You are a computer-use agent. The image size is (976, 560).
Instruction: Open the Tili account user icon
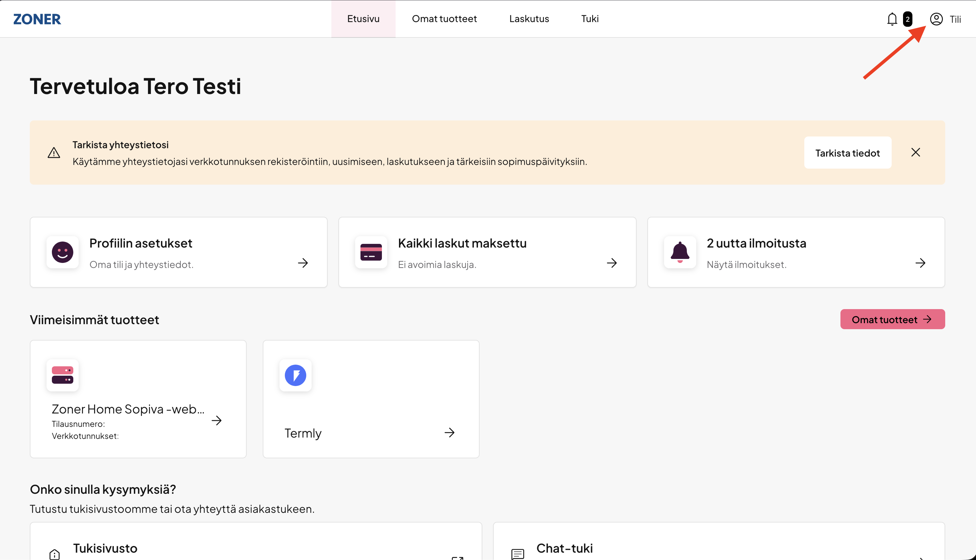point(936,19)
